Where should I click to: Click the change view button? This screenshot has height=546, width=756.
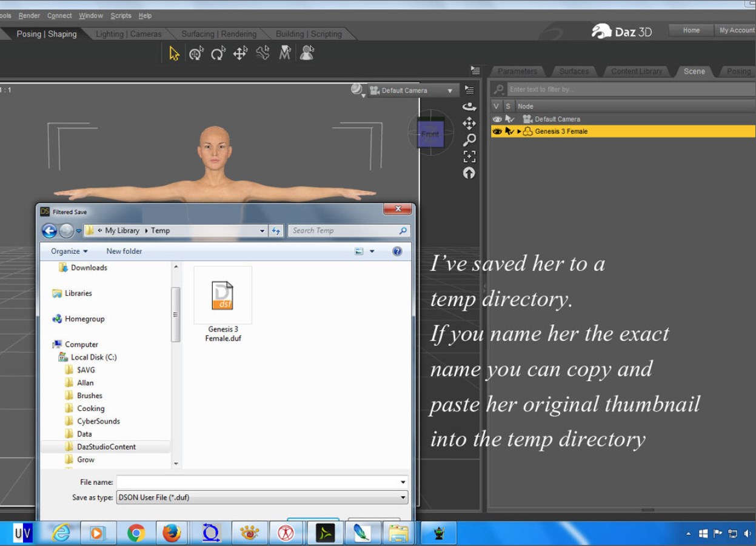pos(360,251)
